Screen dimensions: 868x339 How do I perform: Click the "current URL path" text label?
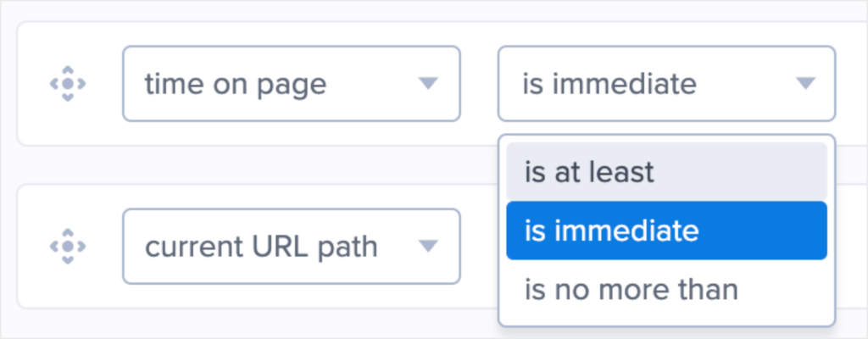click(x=261, y=247)
